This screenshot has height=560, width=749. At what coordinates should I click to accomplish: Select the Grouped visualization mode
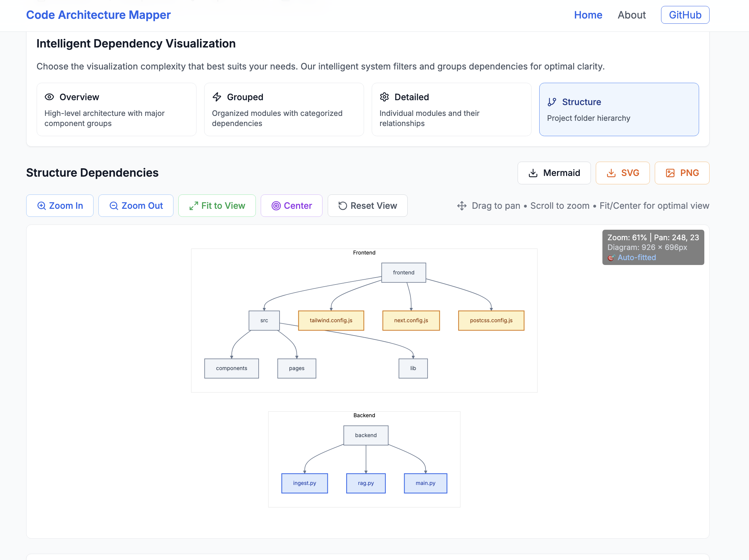[284, 109]
